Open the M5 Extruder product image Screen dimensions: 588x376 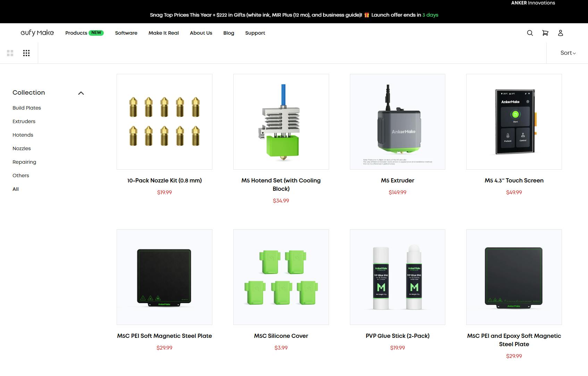[x=397, y=122]
